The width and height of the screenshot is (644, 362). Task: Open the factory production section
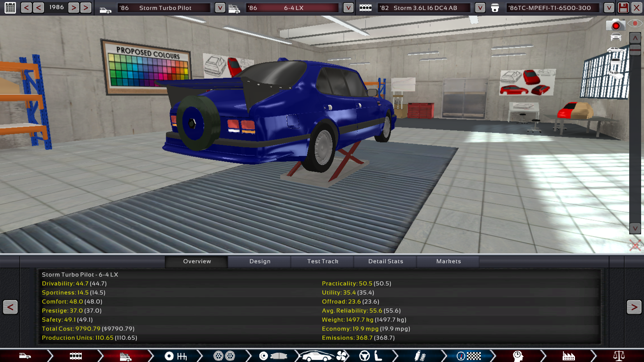tap(569, 356)
